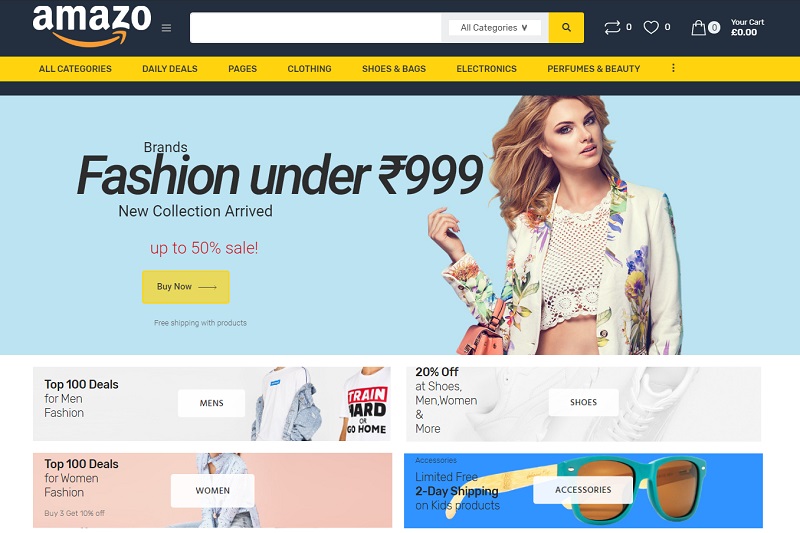Image resolution: width=800 pixels, height=533 pixels.
Task: Select the DAILY DEALS menu item
Action: click(x=170, y=69)
